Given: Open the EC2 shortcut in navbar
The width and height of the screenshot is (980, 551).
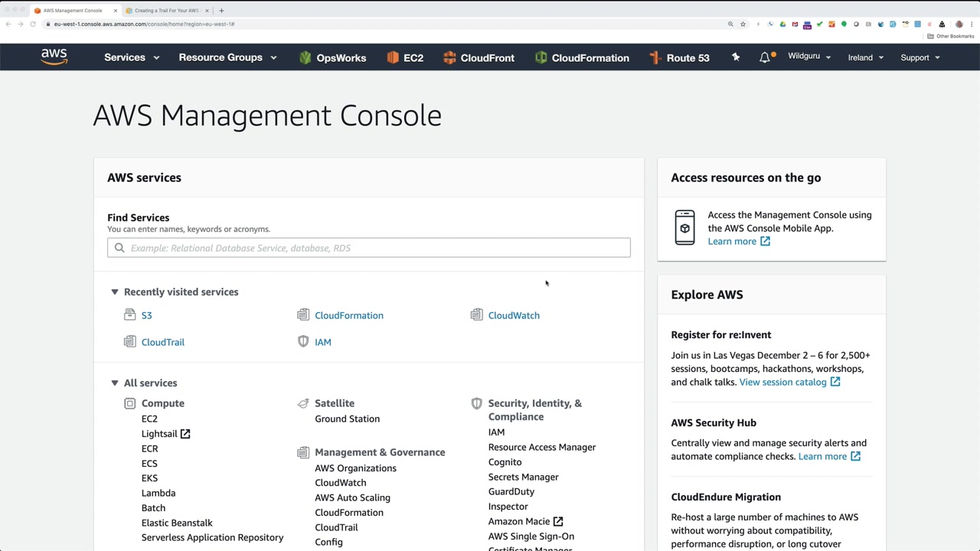Looking at the screenshot, I should pos(405,57).
